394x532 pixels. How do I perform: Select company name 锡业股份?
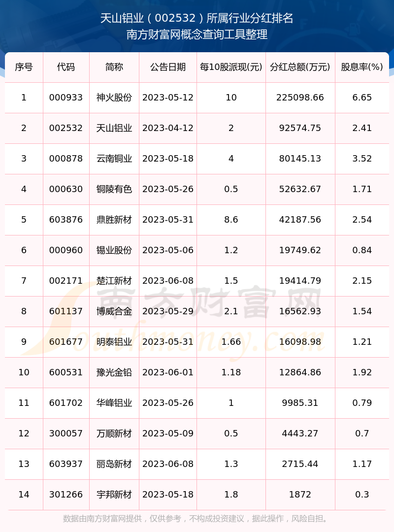pyautogui.click(x=114, y=250)
